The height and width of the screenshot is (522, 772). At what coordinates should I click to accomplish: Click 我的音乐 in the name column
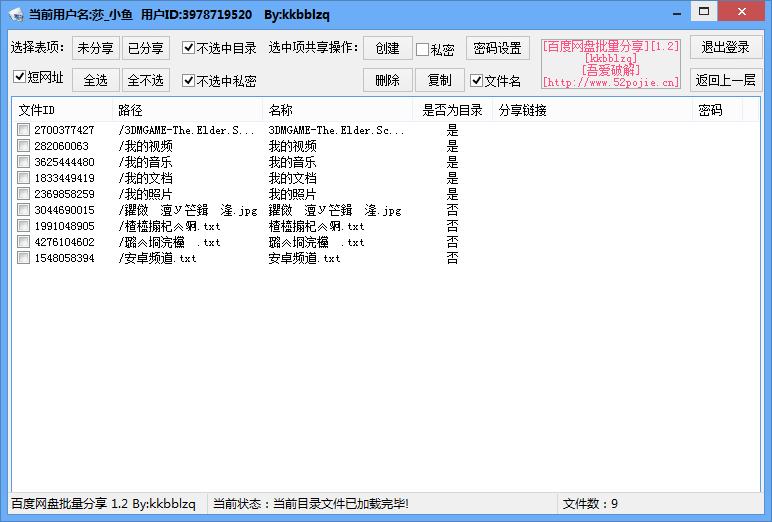tap(292, 162)
